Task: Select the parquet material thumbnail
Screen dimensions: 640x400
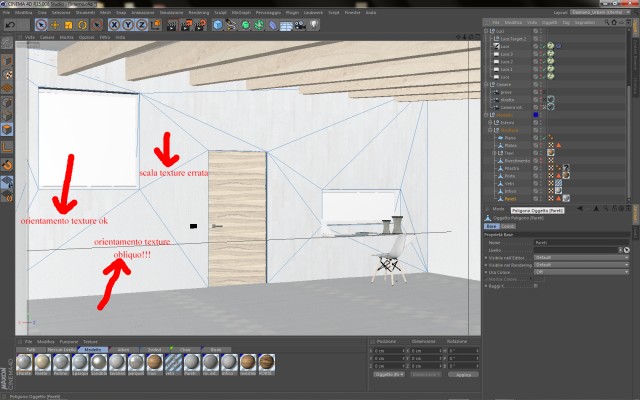Action: pos(136,362)
